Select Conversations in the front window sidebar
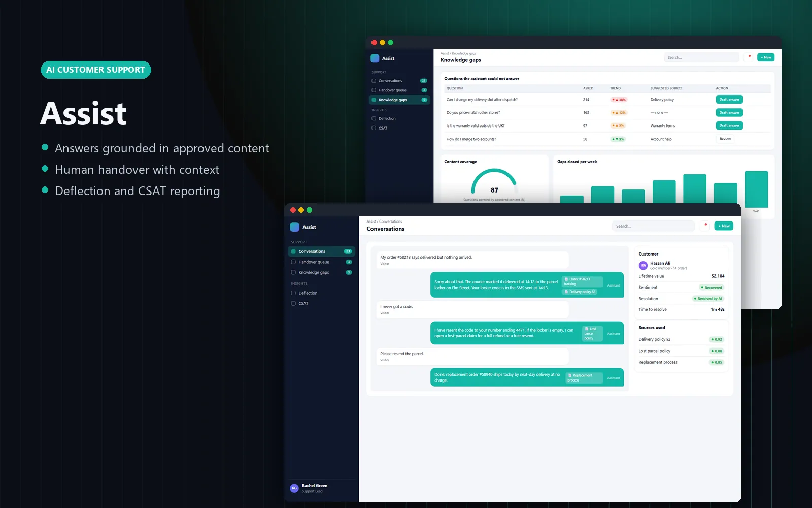This screenshot has width=812, height=508. pos(322,251)
